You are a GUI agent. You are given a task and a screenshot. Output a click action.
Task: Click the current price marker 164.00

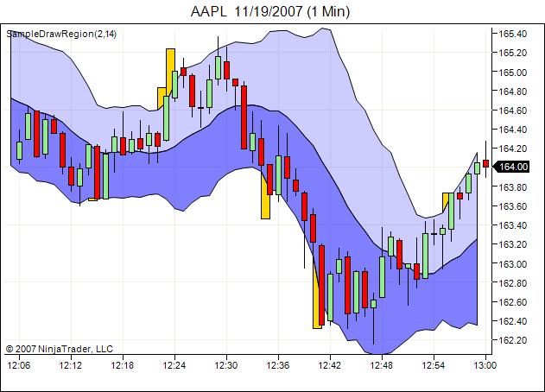point(511,167)
